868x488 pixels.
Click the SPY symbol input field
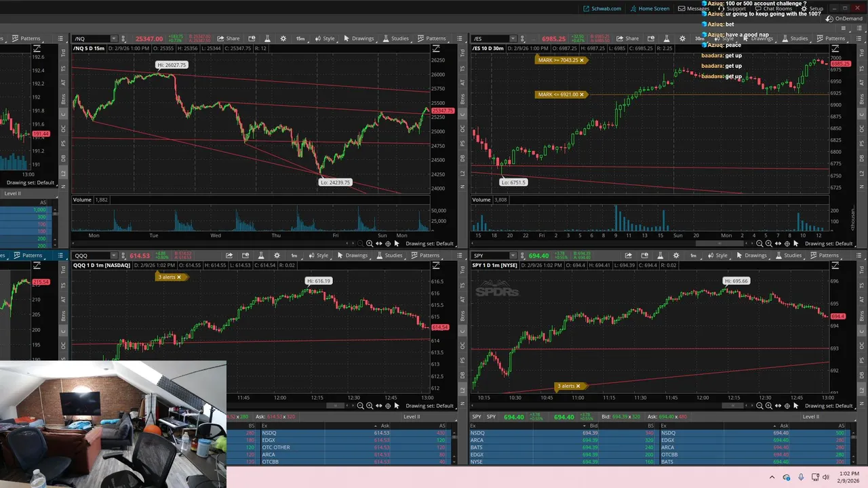491,256
